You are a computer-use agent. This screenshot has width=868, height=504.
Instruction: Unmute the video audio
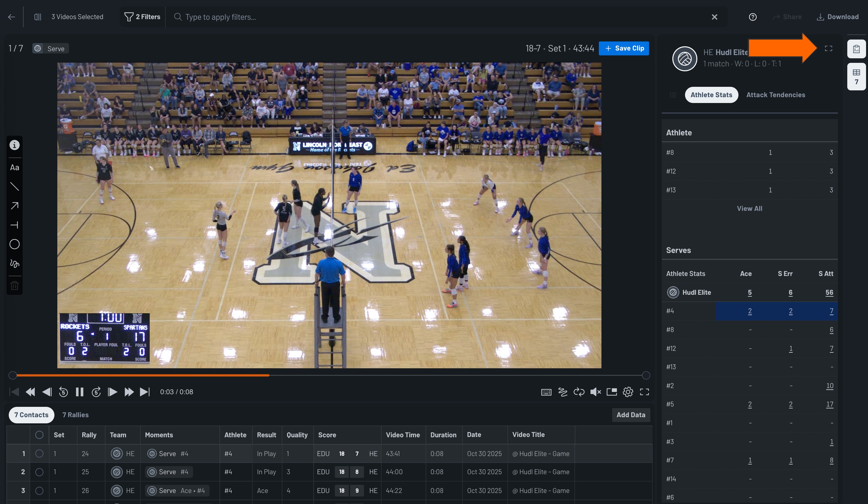tap(595, 392)
